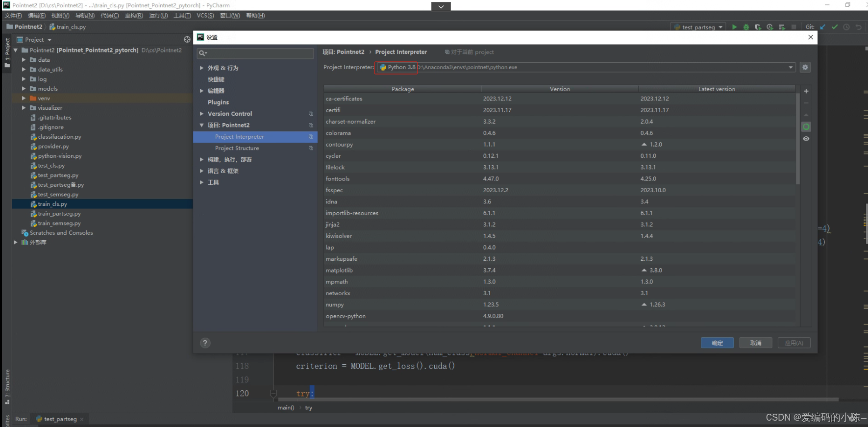Select Project Structure in settings tree

point(255,148)
